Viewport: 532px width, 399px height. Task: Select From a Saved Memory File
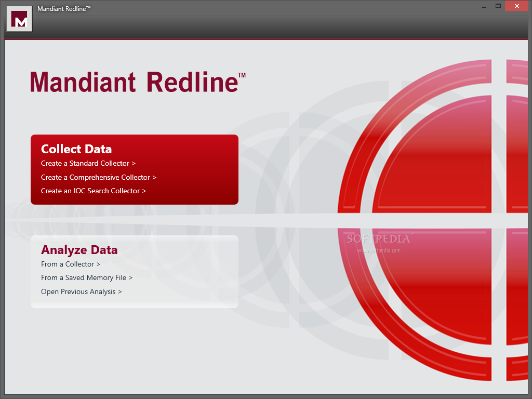[x=87, y=277]
